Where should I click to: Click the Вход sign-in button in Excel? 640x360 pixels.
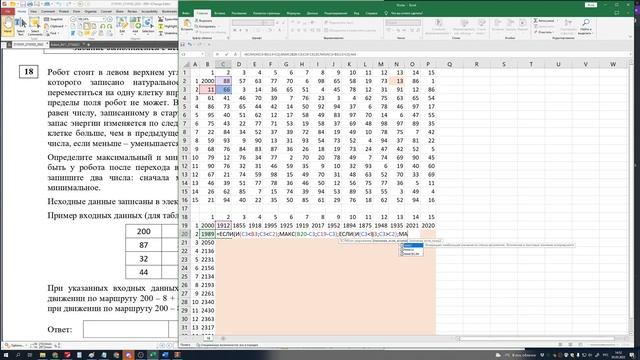click(x=591, y=5)
